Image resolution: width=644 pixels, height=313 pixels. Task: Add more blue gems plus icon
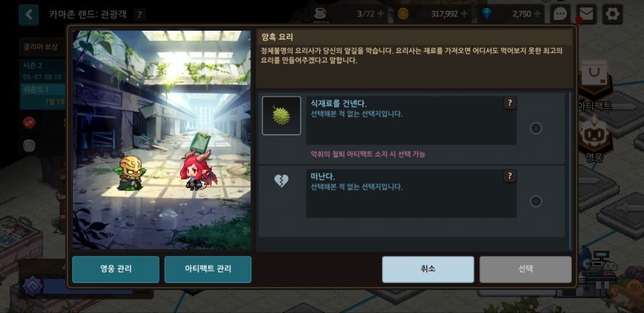coord(537,14)
